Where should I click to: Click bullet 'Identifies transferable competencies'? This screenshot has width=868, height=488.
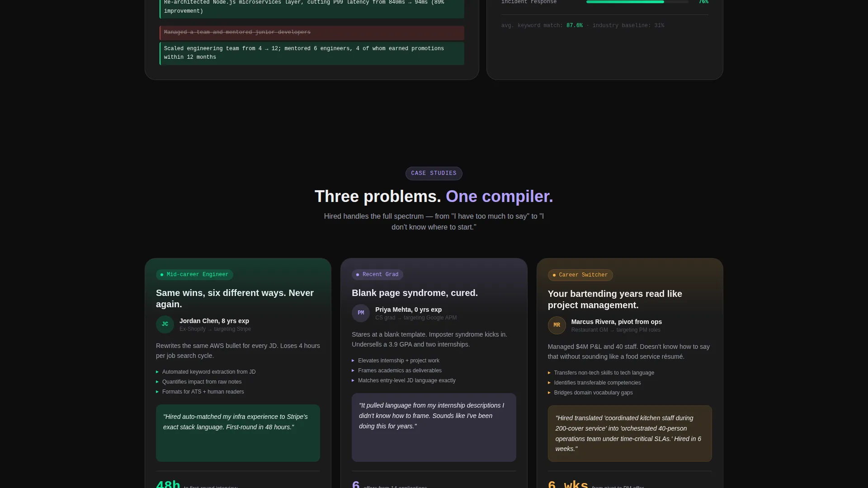(x=597, y=383)
